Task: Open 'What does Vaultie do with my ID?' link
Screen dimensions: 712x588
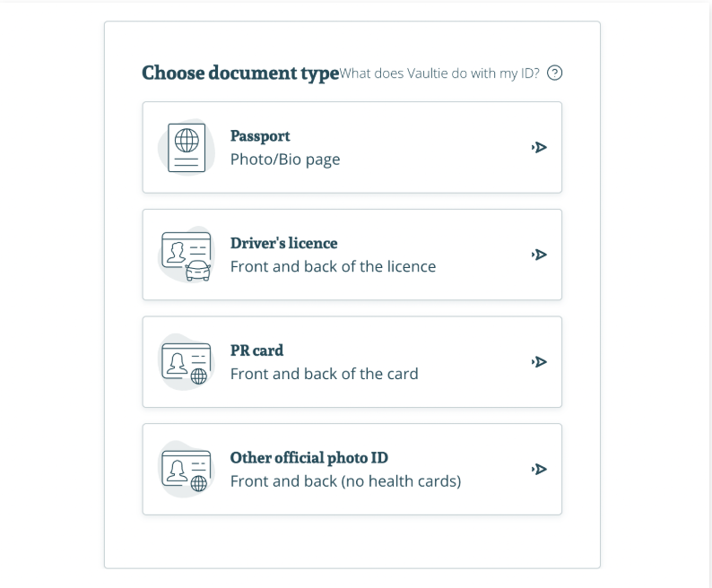Action: point(439,73)
